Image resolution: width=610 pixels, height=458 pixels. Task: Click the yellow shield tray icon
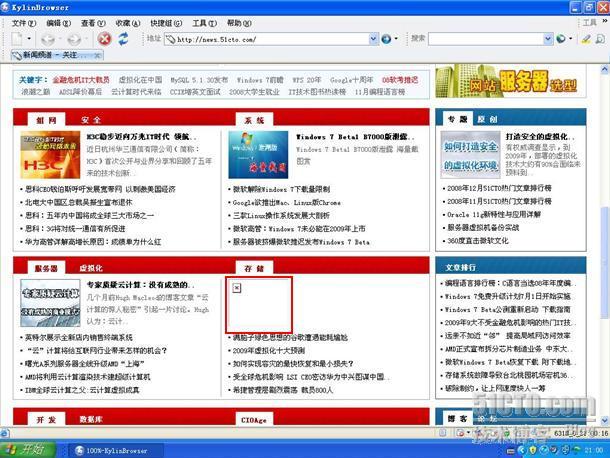click(x=533, y=451)
